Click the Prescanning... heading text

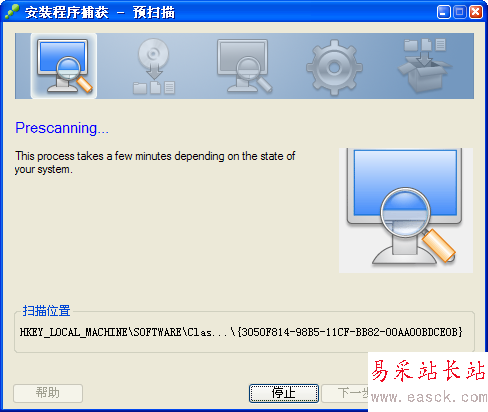62,128
